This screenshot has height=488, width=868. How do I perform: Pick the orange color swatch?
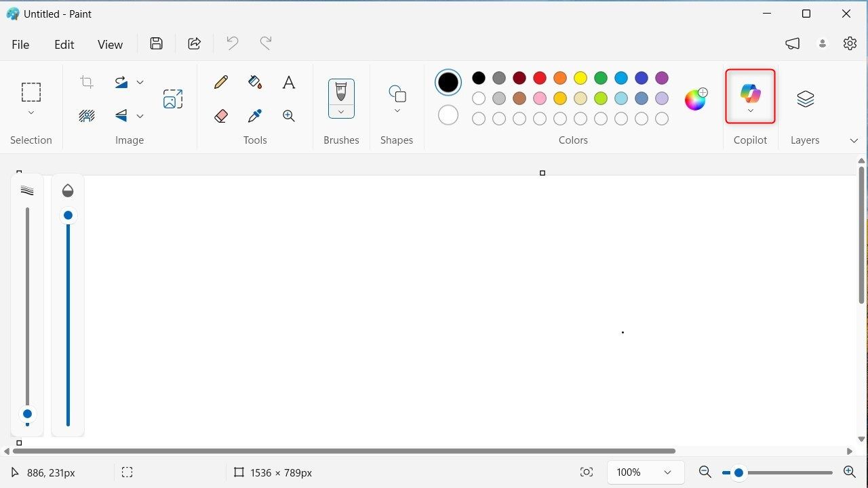click(560, 78)
